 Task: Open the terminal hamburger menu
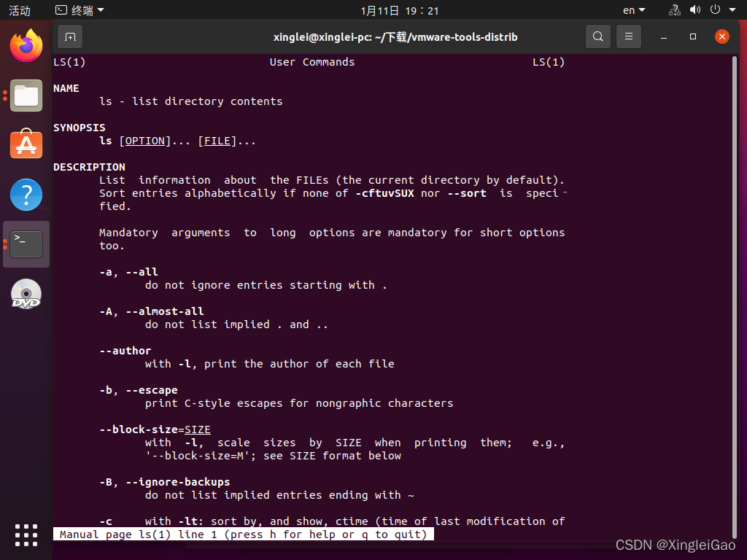[x=629, y=36]
